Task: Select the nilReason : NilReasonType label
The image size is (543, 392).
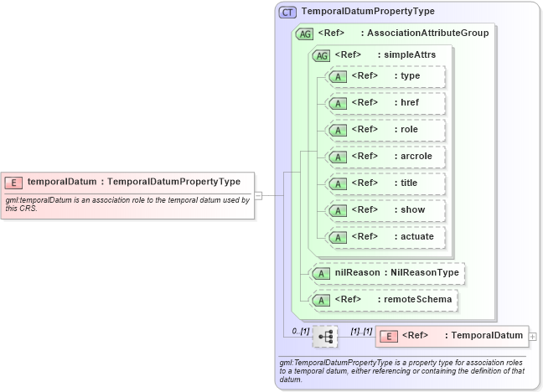Action: click(397, 272)
